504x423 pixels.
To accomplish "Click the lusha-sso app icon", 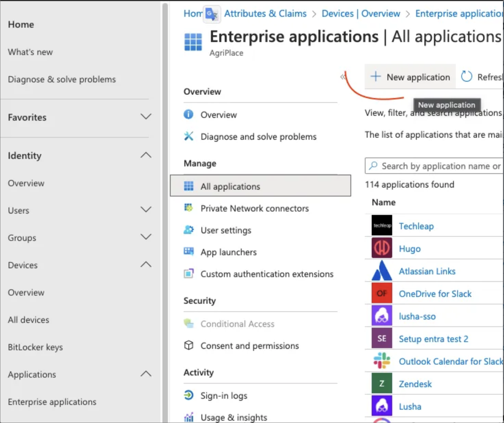I will [382, 316].
